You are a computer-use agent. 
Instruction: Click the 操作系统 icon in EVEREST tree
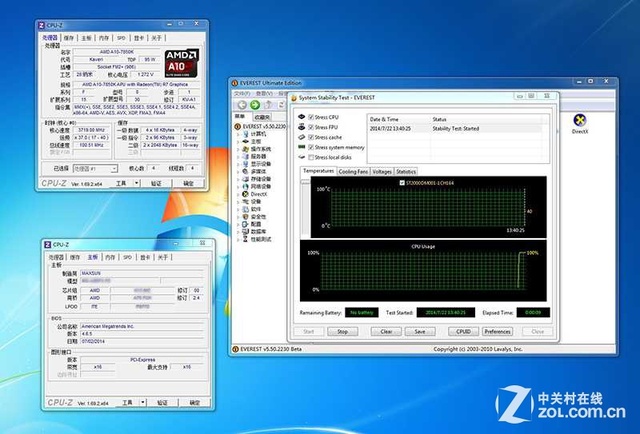coord(246,149)
